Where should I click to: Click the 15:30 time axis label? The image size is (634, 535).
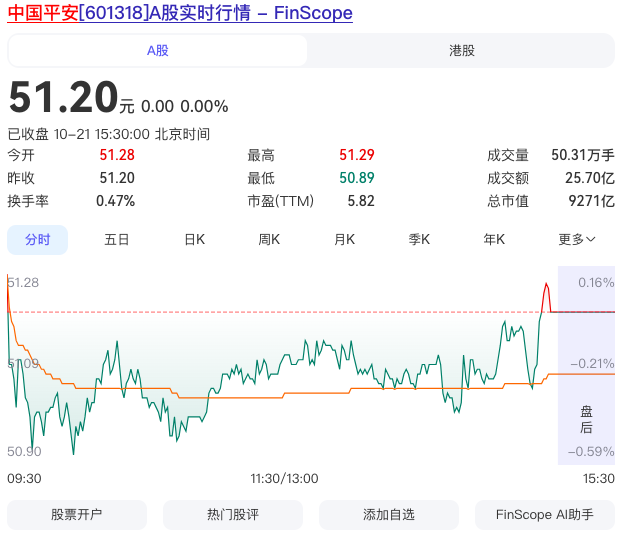tap(599, 479)
